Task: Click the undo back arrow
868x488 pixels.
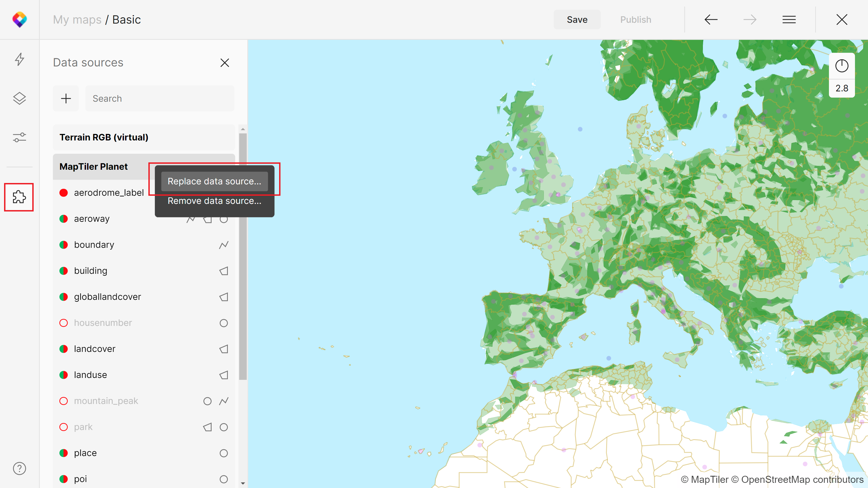Action: [x=711, y=20]
